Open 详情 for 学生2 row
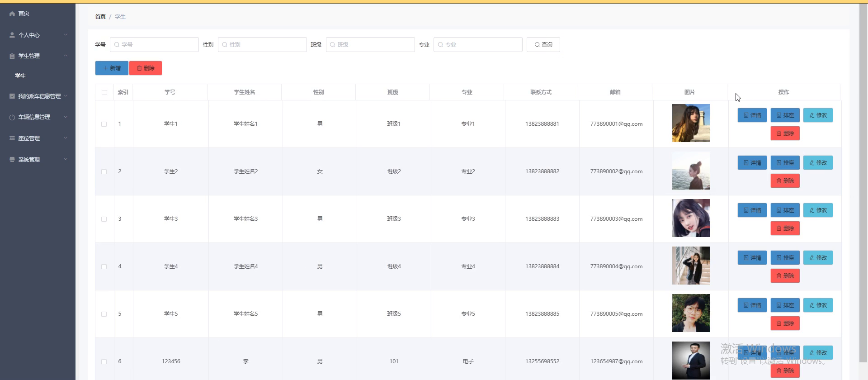 coord(752,163)
